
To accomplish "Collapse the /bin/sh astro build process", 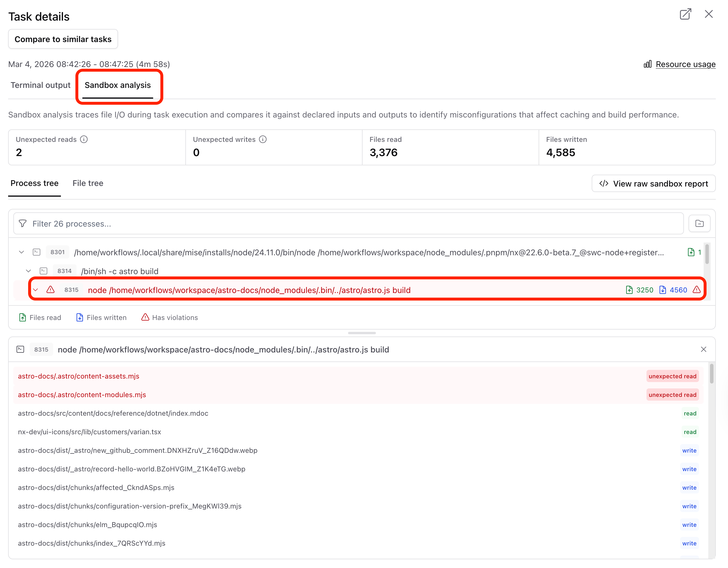I will tap(28, 271).
